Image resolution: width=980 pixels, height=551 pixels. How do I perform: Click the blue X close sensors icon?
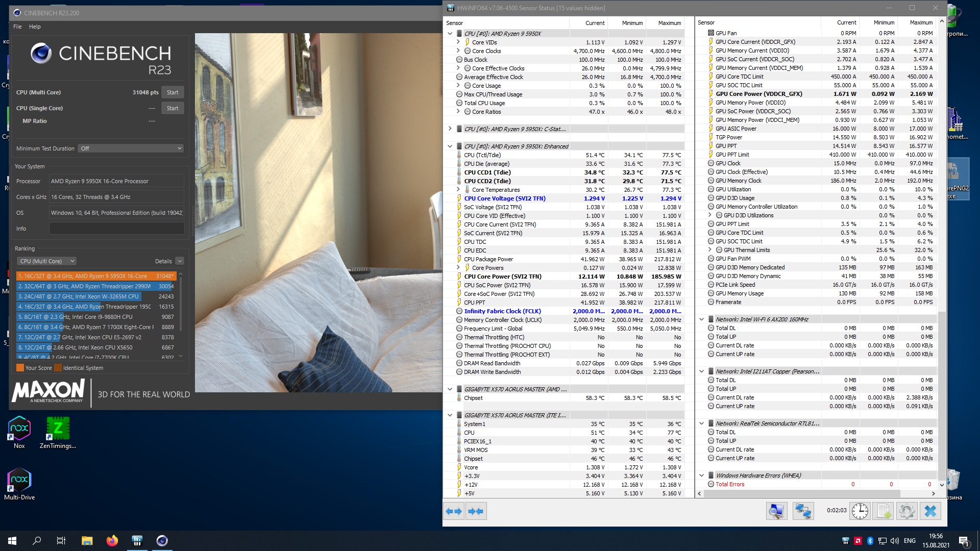click(x=930, y=511)
